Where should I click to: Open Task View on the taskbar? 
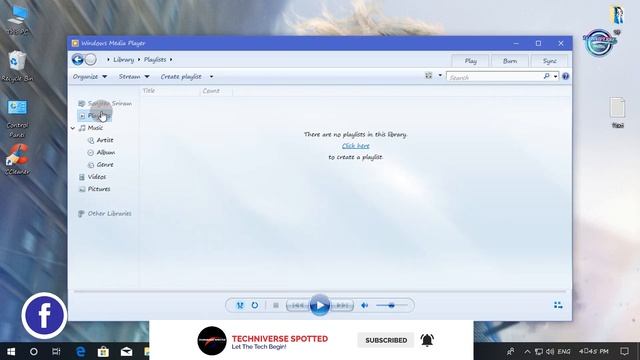coord(56,351)
